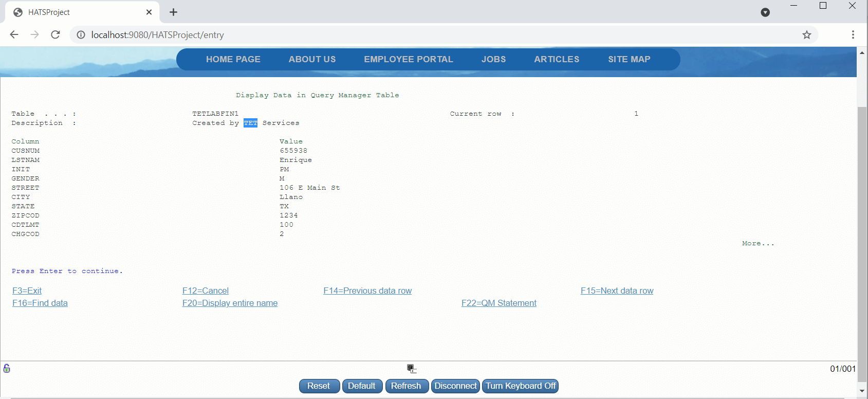Expand the profile dropdown in title bar

coord(765,12)
